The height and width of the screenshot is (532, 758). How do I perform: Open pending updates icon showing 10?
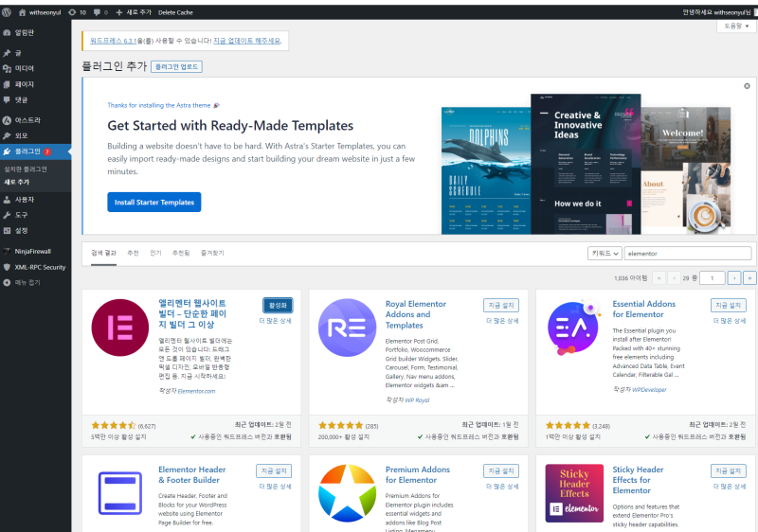coord(73,12)
